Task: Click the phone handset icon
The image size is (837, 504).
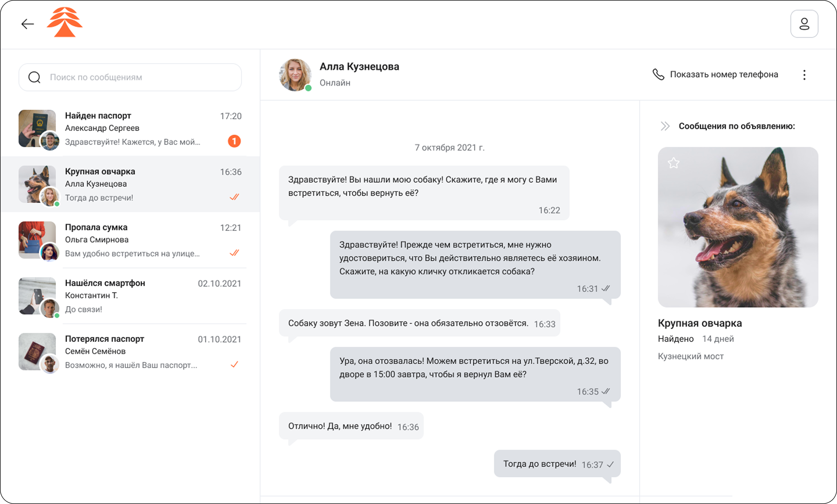Action: (658, 74)
